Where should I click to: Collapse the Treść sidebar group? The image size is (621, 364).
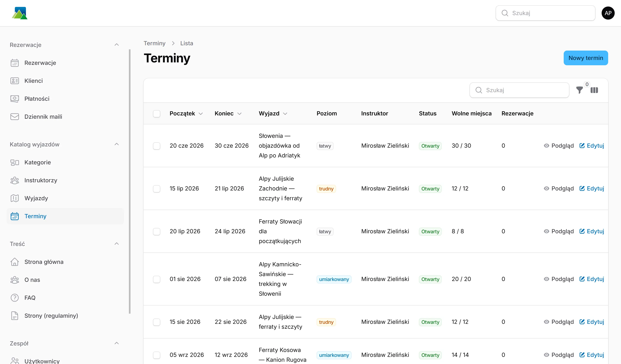117,244
